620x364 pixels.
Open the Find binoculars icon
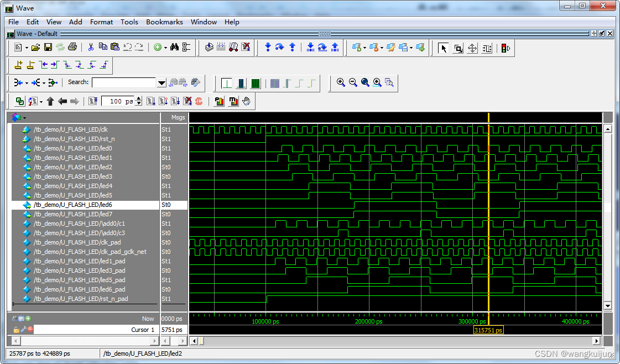tap(175, 47)
